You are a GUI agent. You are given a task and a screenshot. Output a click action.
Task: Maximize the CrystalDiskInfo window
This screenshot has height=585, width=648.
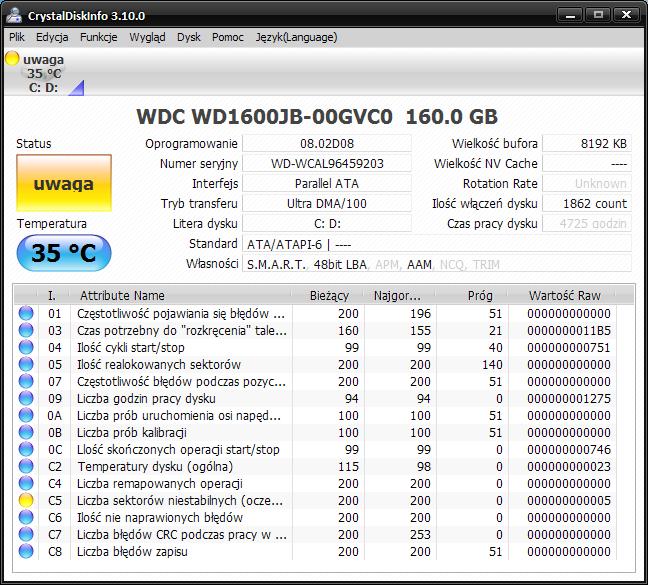click(598, 15)
